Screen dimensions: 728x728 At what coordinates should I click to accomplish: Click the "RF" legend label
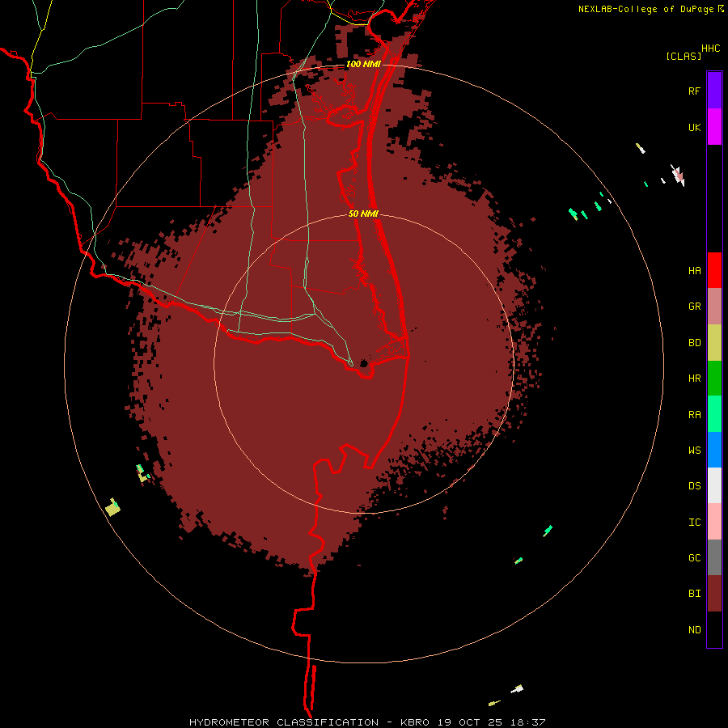pyautogui.click(x=694, y=91)
